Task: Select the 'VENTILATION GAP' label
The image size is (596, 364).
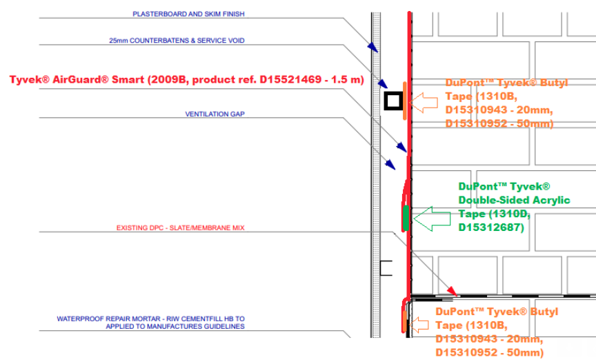Action: coord(215,114)
